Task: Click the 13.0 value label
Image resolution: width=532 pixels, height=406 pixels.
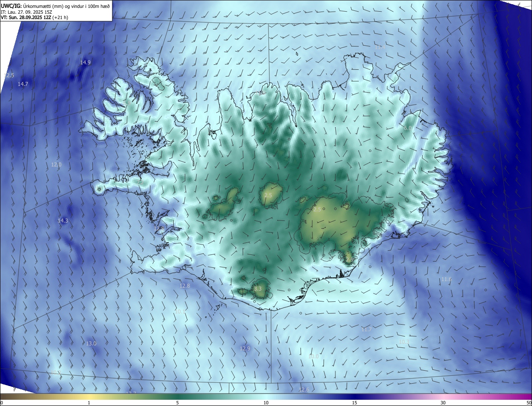Action: 91,343
